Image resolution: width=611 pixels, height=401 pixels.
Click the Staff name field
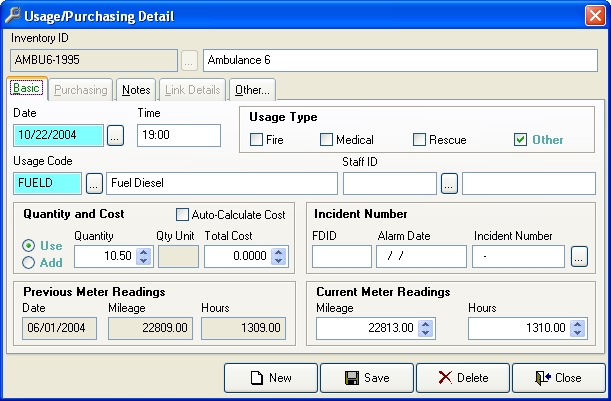click(x=529, y=184)
